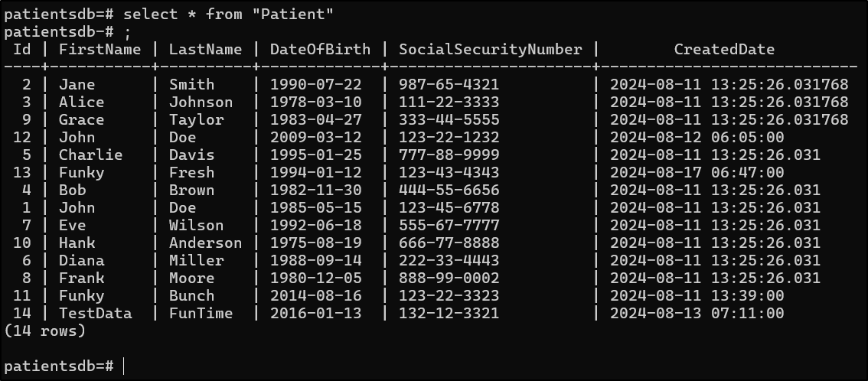
Task: Click the created date 2024-08-17 06:47:00
Action: point(697,173)
